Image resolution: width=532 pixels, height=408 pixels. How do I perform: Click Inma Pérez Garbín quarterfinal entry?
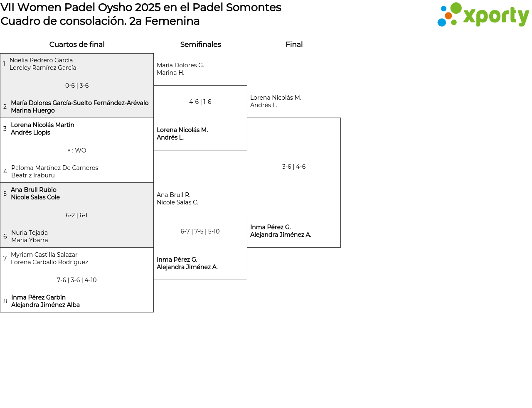click(45, 301)
